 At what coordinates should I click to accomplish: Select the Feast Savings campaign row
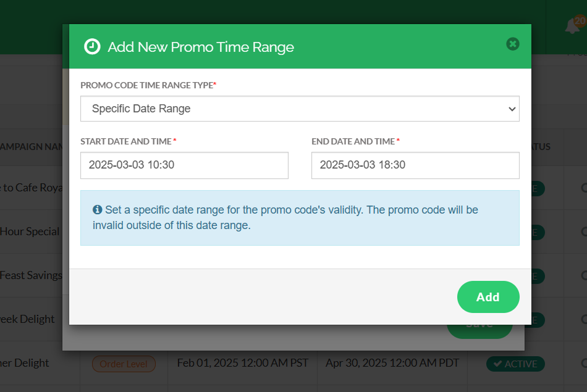(x=32, y=275)
